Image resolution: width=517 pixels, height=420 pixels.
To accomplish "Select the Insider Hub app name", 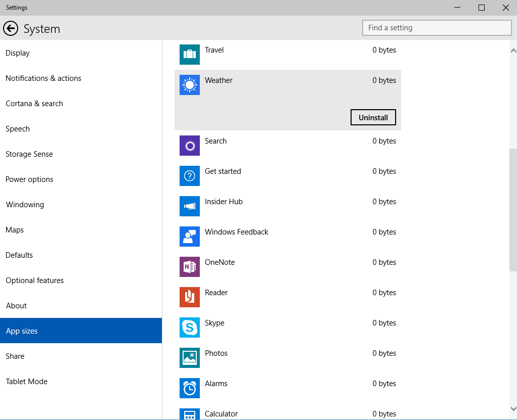I will pyautogui.click(x=224, y=202).
